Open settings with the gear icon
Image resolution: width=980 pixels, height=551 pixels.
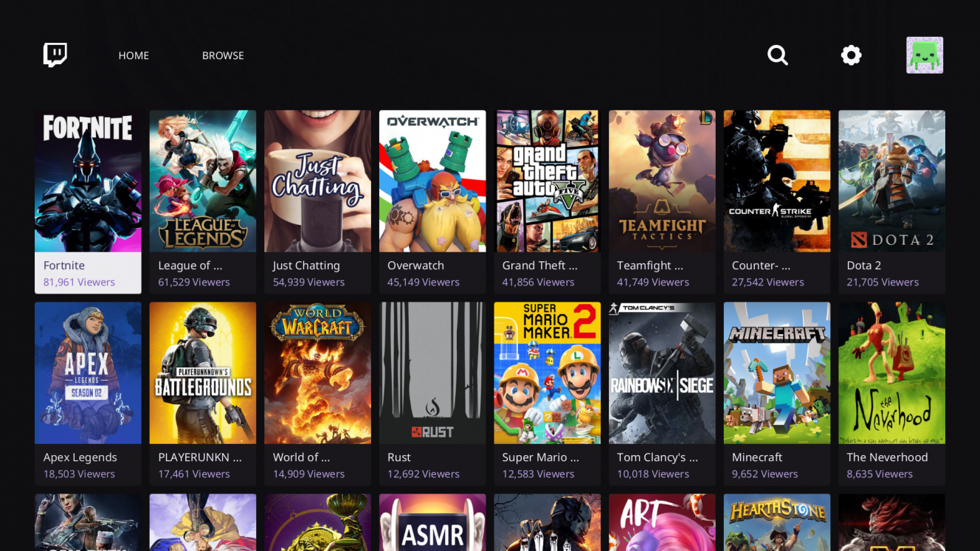pyautogui.click(x=852, y=55)
